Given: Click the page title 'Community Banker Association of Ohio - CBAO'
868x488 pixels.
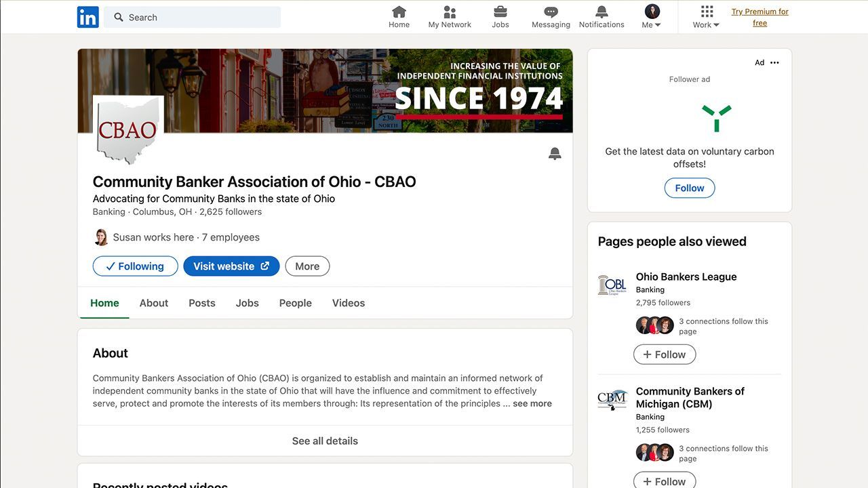Looking at the screenshot, I should [x=254, y=182].
